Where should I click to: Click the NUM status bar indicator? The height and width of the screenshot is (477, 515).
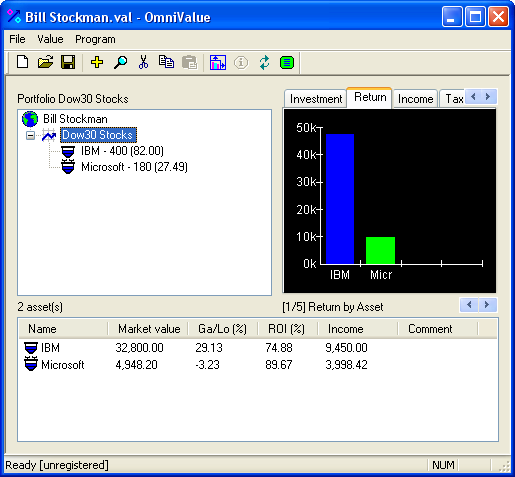[x=443, y=465]
